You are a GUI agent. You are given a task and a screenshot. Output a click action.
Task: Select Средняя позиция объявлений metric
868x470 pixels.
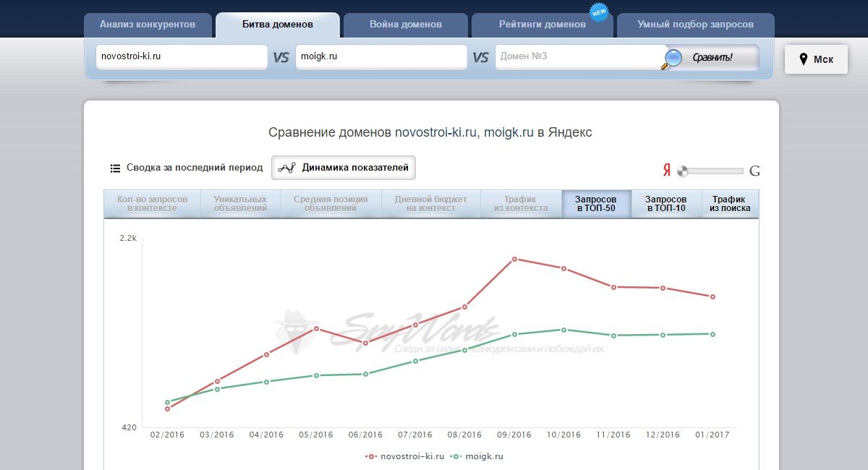click(x=331, y=204)
